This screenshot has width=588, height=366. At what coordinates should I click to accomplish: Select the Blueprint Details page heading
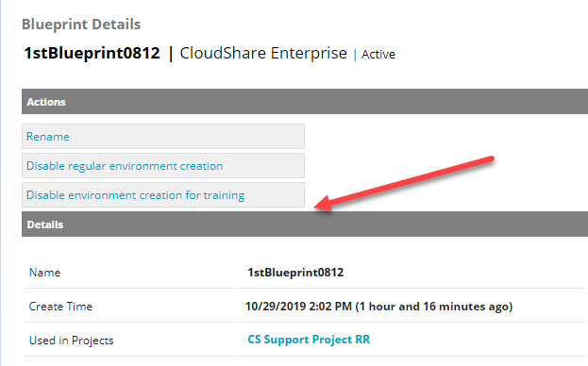[81, 25]
